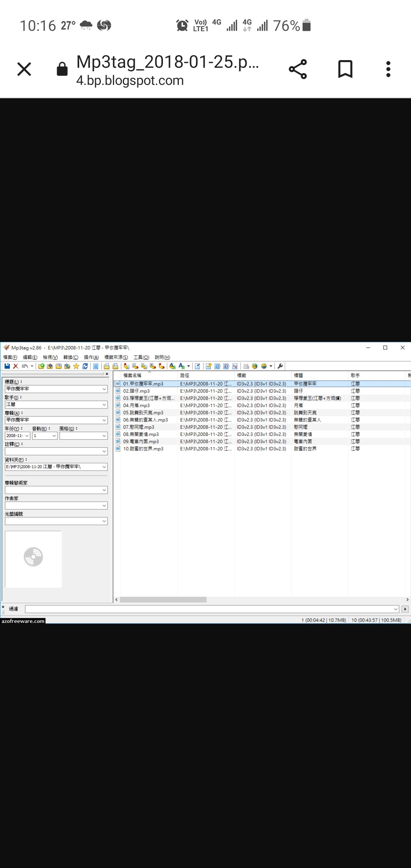Tap the browser bookmark icon

click(x=345, y=69)
